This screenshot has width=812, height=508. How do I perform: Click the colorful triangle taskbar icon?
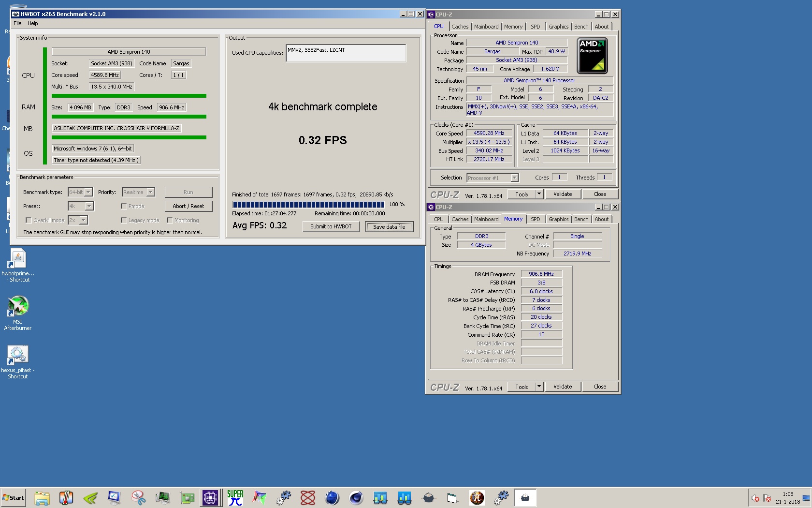click(260, 498)
